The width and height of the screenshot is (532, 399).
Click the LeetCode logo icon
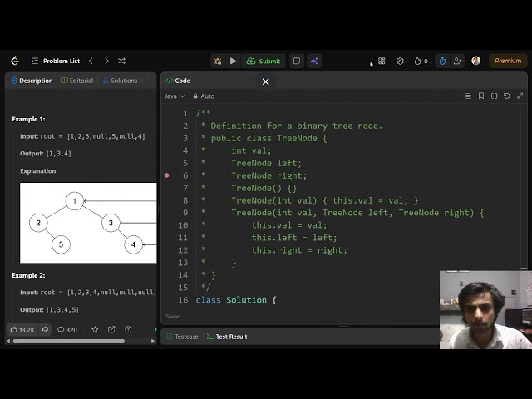tap(15, 61)
